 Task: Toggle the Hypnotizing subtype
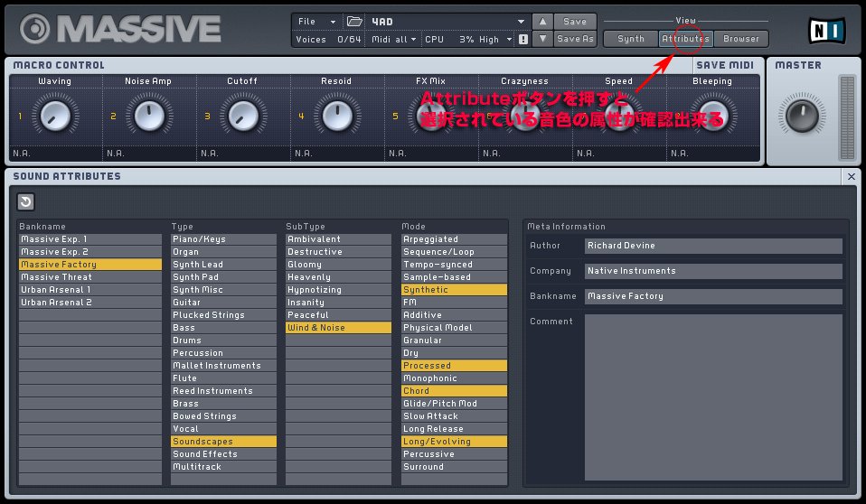[x=339, y=290]
